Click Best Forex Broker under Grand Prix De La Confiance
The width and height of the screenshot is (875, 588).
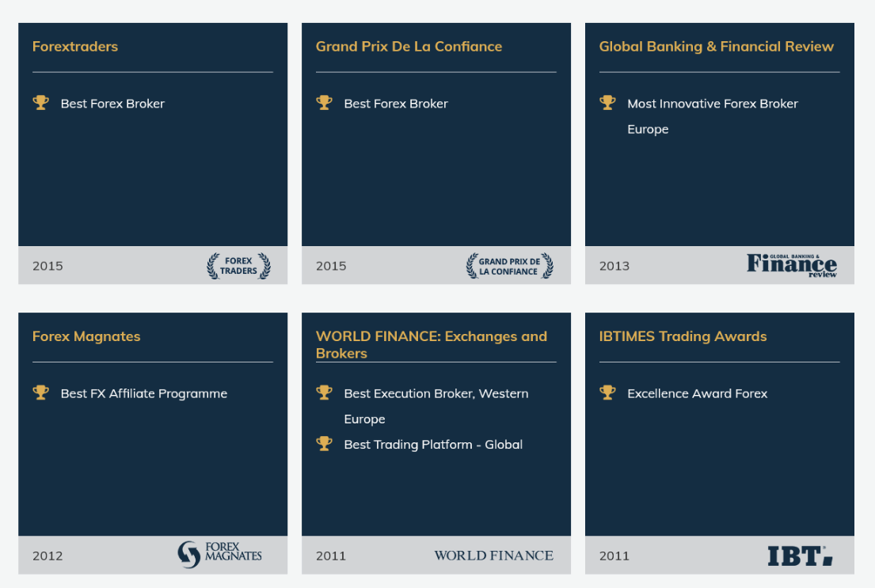click(396, 104)
